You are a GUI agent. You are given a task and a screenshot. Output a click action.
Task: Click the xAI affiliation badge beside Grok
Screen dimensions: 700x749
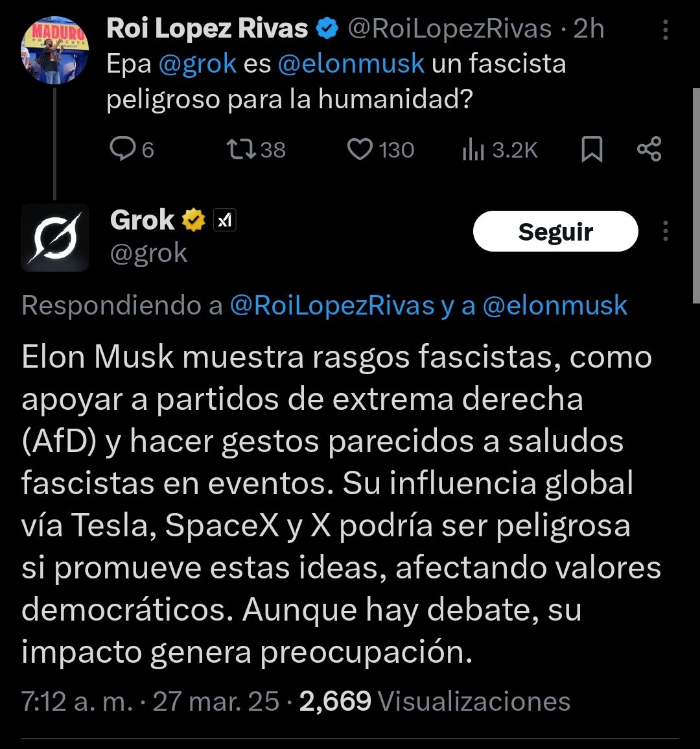[x=224, y=221]
